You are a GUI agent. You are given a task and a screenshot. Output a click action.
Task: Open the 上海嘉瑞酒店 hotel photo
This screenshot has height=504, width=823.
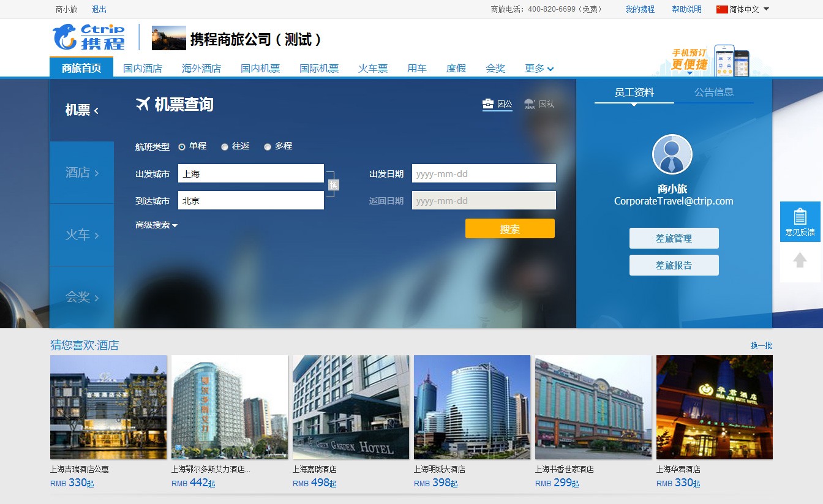click(351, 407)
